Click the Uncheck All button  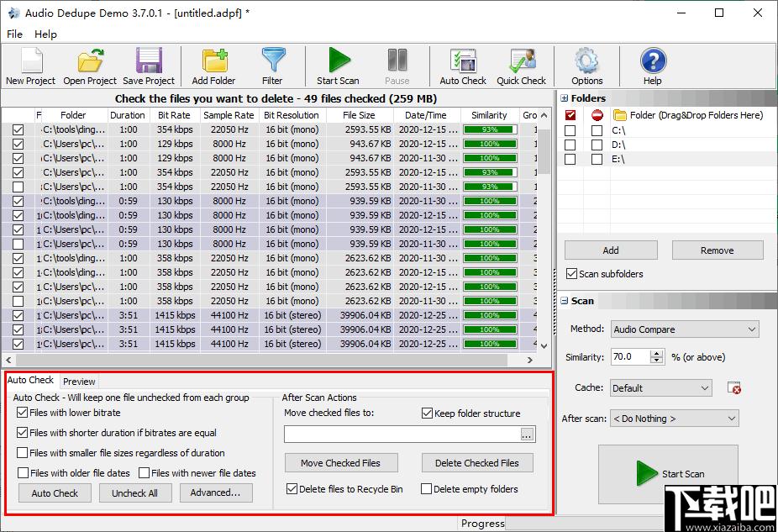(135, 492)
